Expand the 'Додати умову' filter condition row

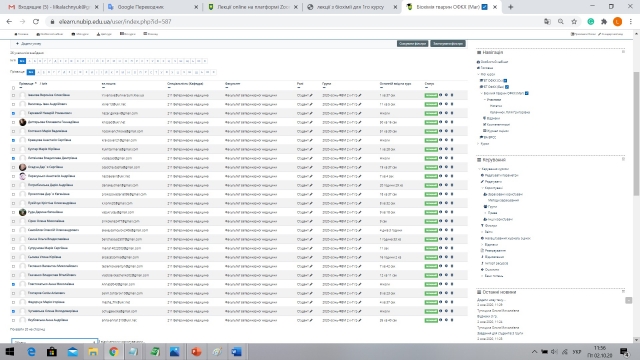(28, 44)
